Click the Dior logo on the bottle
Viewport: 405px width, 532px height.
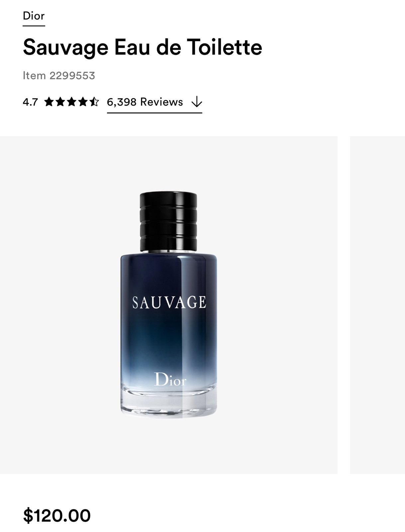pos(170,379)
